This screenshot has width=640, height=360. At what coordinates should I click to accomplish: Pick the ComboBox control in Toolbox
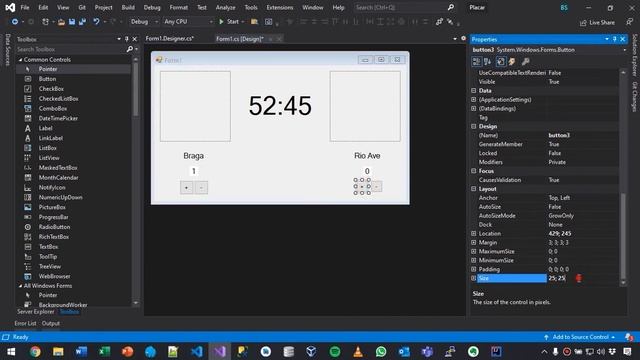[52, 109]
